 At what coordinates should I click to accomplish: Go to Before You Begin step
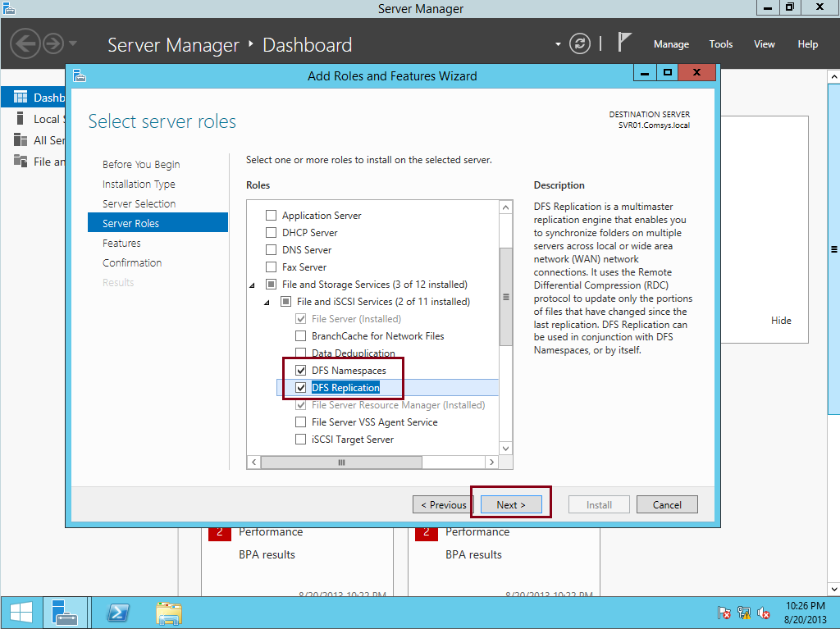[x=141, y=165]
